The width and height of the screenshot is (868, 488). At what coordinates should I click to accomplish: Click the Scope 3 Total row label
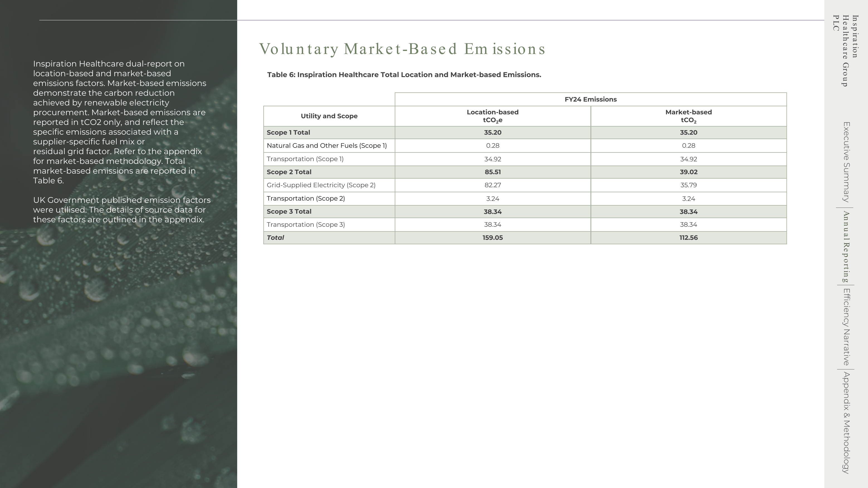click(x=289, y=211)
